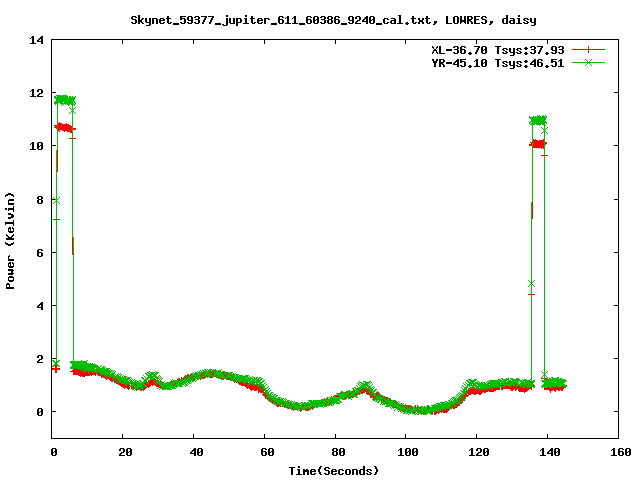
Task: Click the y-axis tick label 8
Action: pos(40,200)
